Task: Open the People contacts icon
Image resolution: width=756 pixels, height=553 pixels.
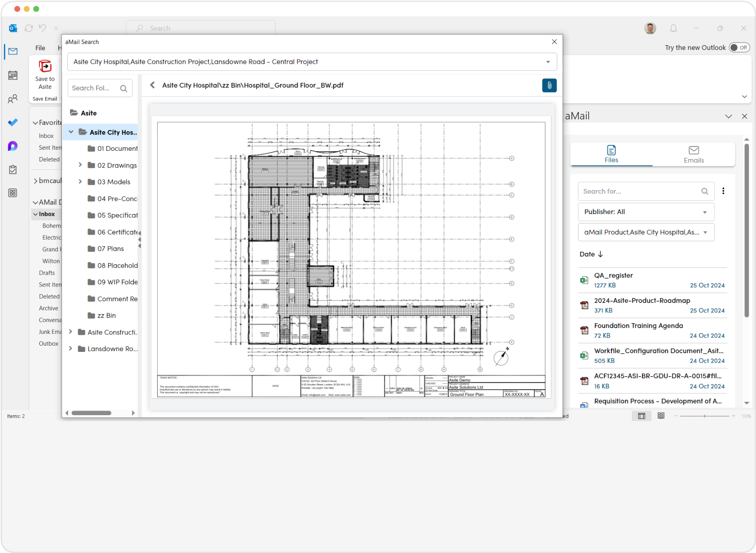Action: click(13, 99)
